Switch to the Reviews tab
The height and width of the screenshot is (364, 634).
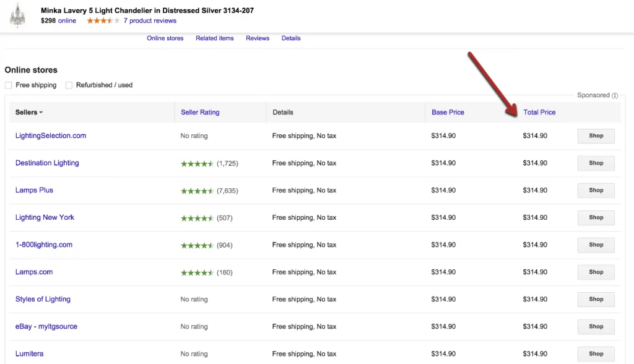[x=257, y=38]
